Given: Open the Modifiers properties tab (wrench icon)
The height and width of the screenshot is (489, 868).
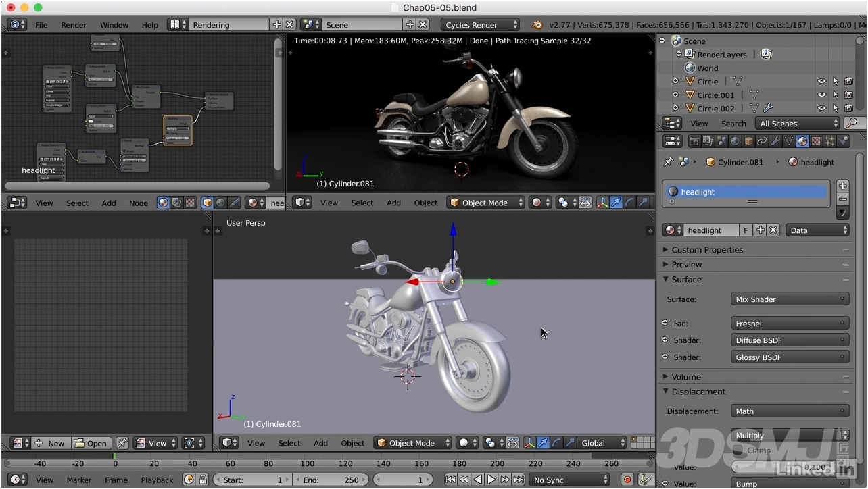Looking at the screenshot, I should point(775,141).
